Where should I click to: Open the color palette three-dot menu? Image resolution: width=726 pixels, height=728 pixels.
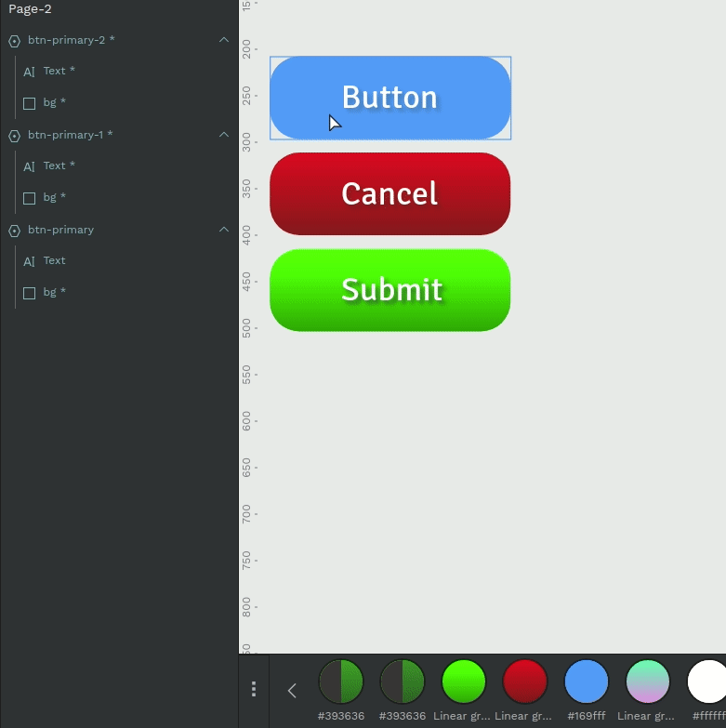click(254, 689)
